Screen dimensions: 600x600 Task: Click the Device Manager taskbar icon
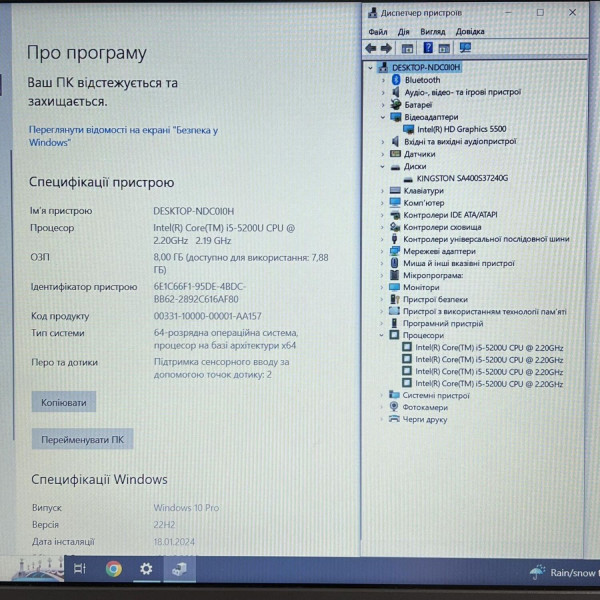point(179,569)
